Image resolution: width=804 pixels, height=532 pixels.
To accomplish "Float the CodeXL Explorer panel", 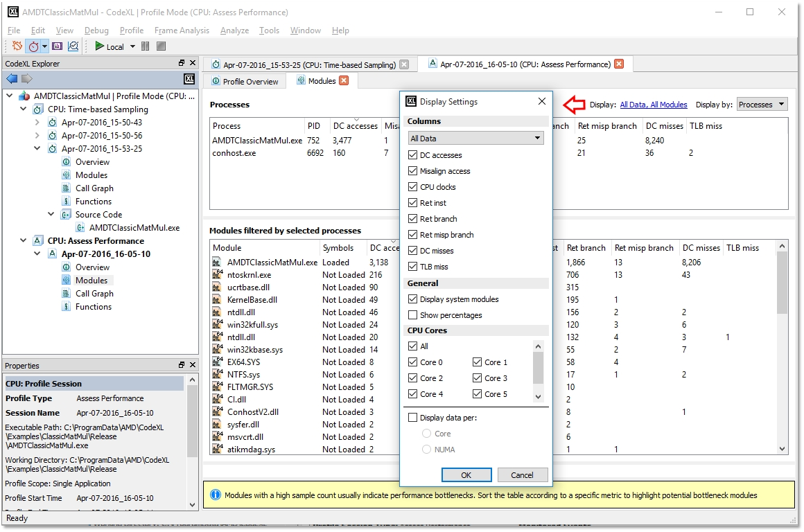I will [x=182, y=63].
